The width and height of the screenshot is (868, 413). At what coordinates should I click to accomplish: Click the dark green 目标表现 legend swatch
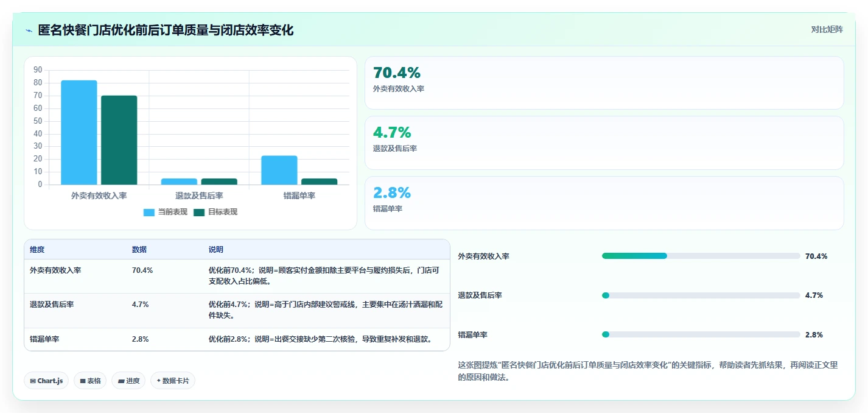click(x=199, y=212)
